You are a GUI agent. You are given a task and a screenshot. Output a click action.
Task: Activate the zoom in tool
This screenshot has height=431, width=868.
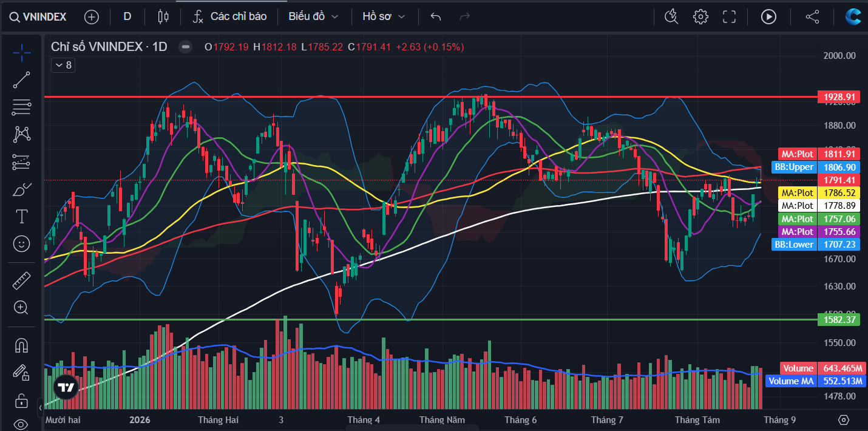(x=22, y=307)
